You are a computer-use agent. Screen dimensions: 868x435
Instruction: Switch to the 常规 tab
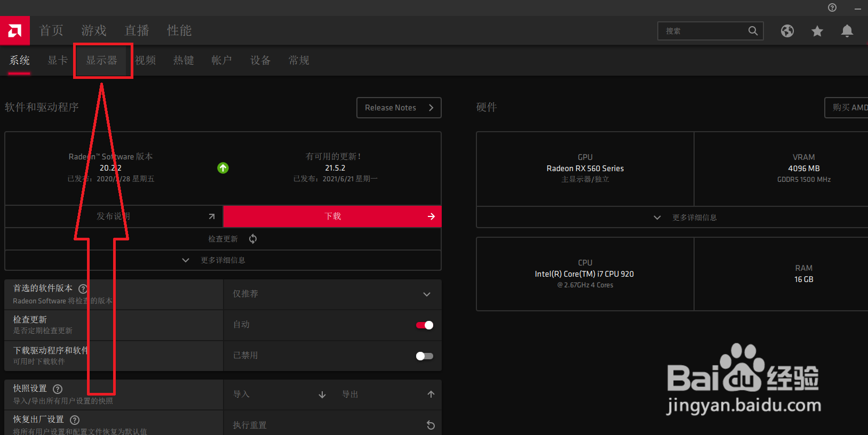point(299,60)
